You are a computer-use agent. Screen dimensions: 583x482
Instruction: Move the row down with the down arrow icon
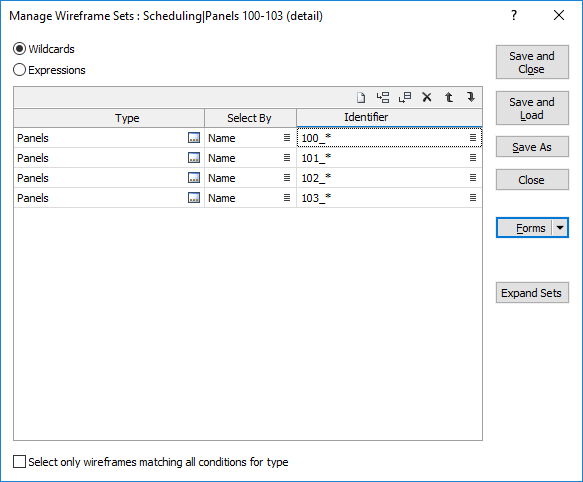(x=471, y=98)
